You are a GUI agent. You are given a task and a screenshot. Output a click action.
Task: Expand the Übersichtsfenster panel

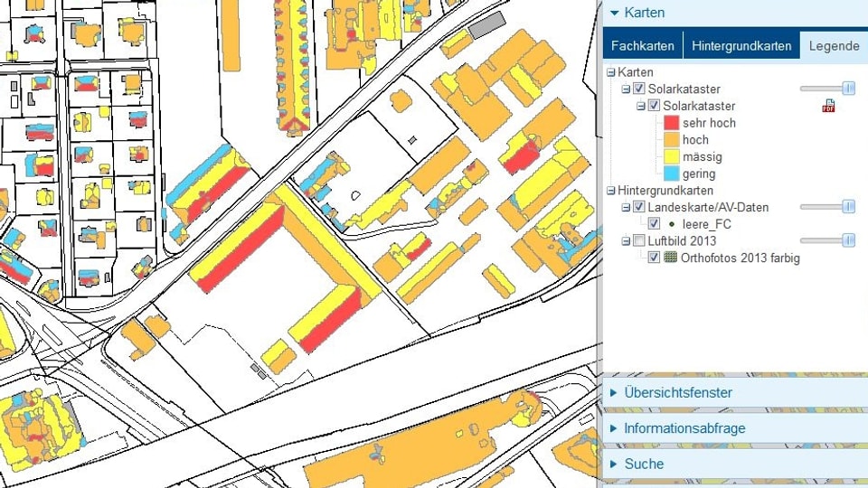coord(735,392)
